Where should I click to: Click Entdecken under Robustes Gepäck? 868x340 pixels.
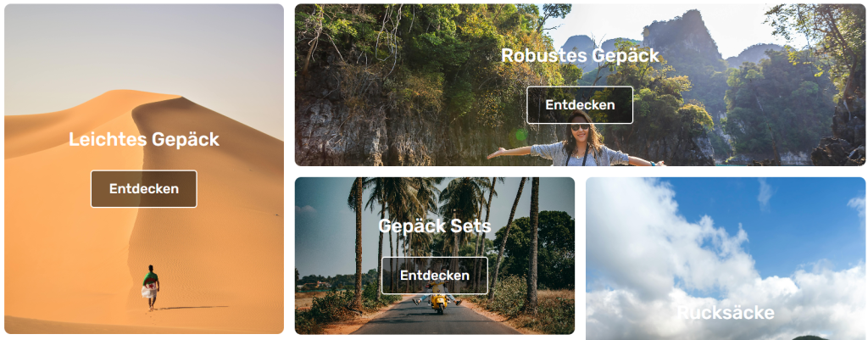click(x=580, y=105)
